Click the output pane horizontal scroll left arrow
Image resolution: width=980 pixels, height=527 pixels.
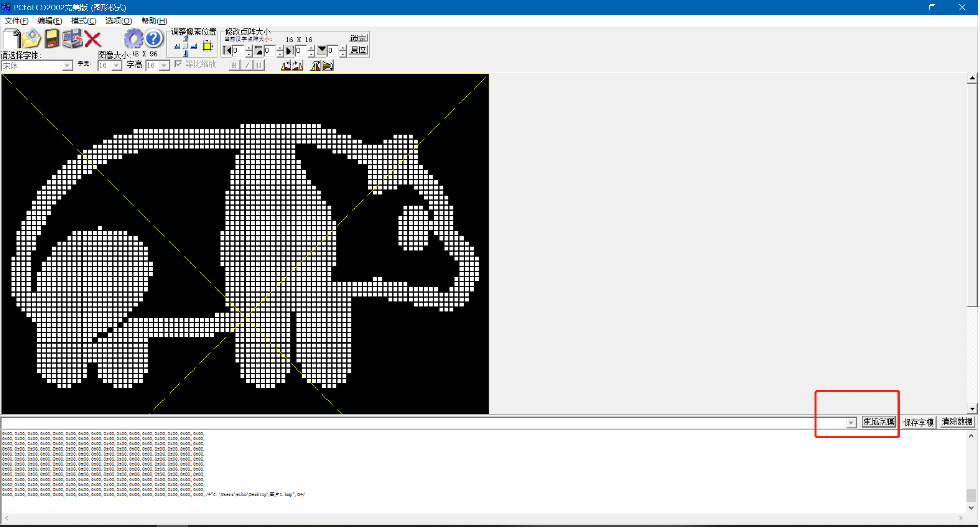pyautogui.click(x=7, y=518)
